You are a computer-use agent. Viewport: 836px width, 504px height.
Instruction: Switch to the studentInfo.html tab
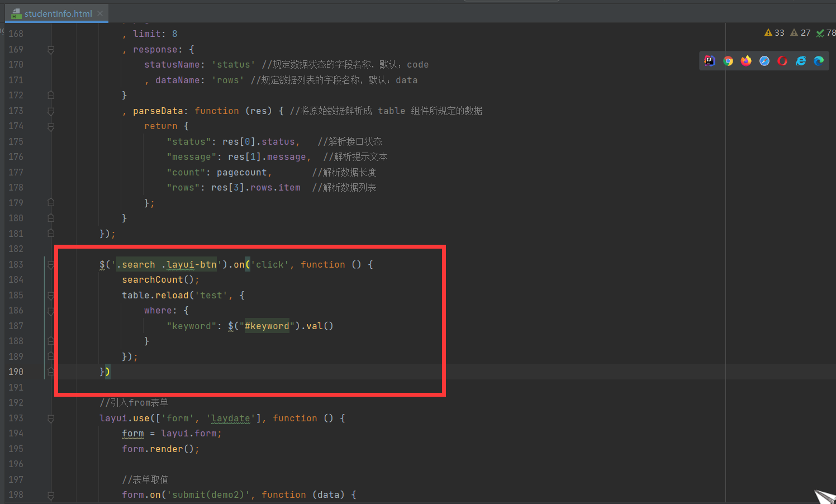coord(58,13)
